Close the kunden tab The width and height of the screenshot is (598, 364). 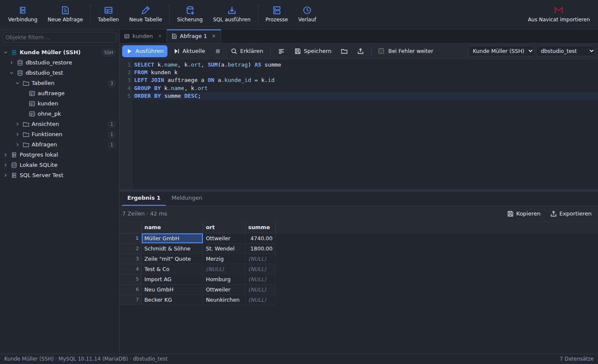point(160,36)
